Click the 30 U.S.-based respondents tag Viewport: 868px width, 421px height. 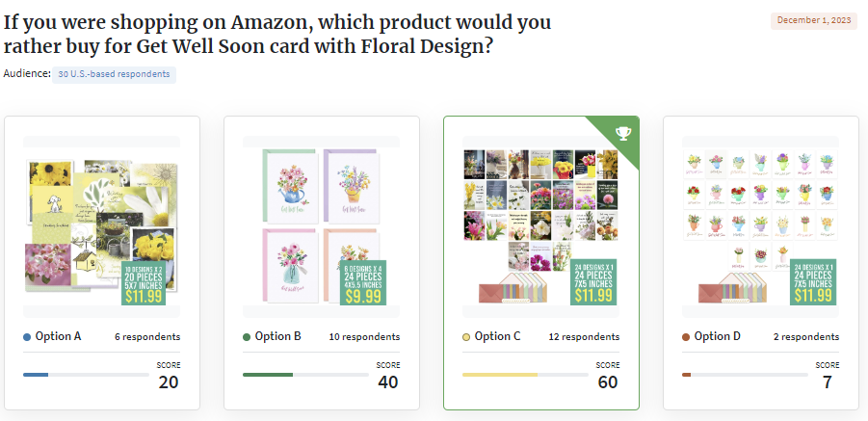[x=114, y=74]
